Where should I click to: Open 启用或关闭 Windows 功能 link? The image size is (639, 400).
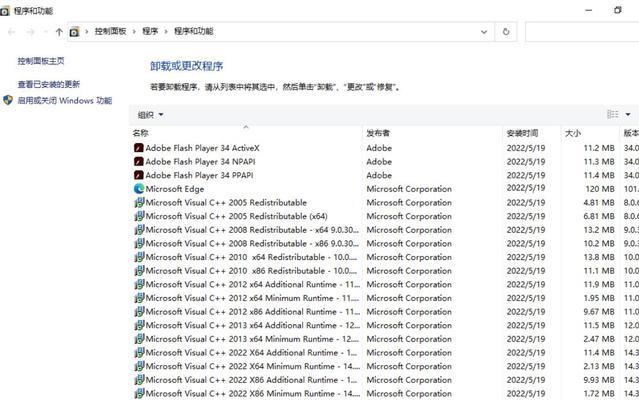[x=64, y=101]
